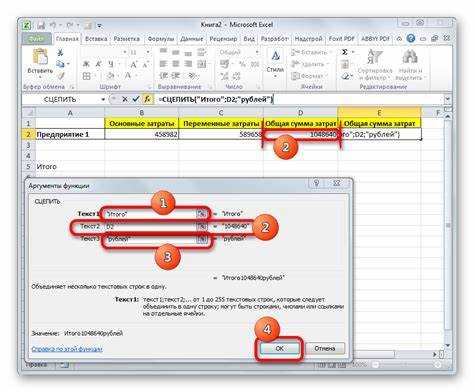Click the percent style icon

click(242, 64)
